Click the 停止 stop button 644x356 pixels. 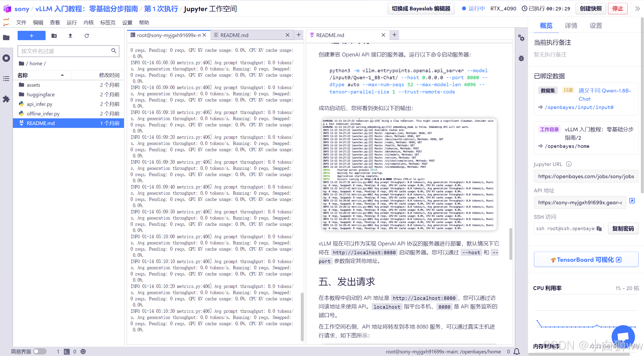tap(618, 9)
